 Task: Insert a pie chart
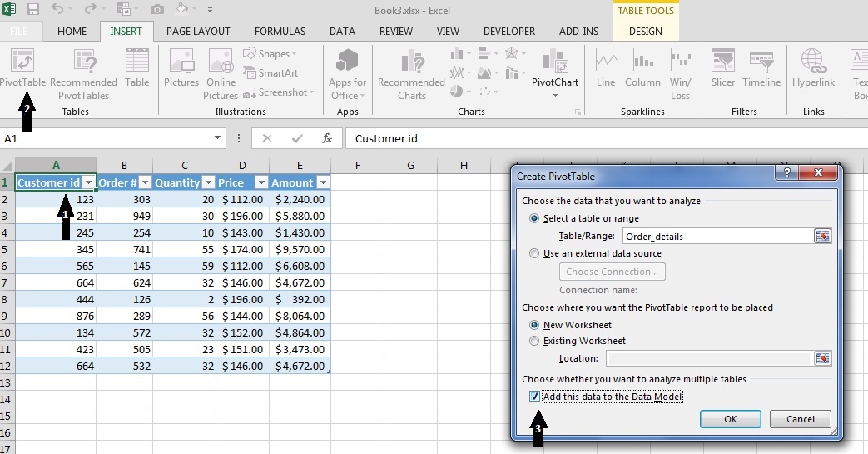(x=460, y=92)
